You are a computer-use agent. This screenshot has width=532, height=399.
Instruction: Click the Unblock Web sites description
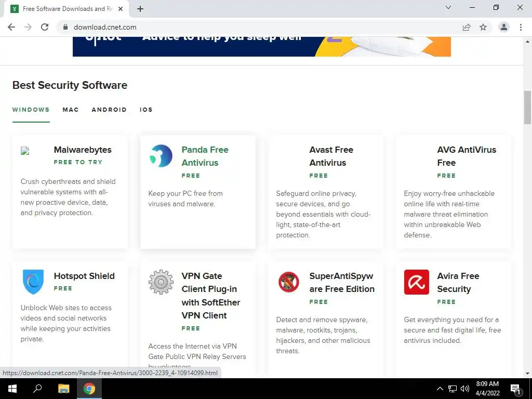pos(66,323)
